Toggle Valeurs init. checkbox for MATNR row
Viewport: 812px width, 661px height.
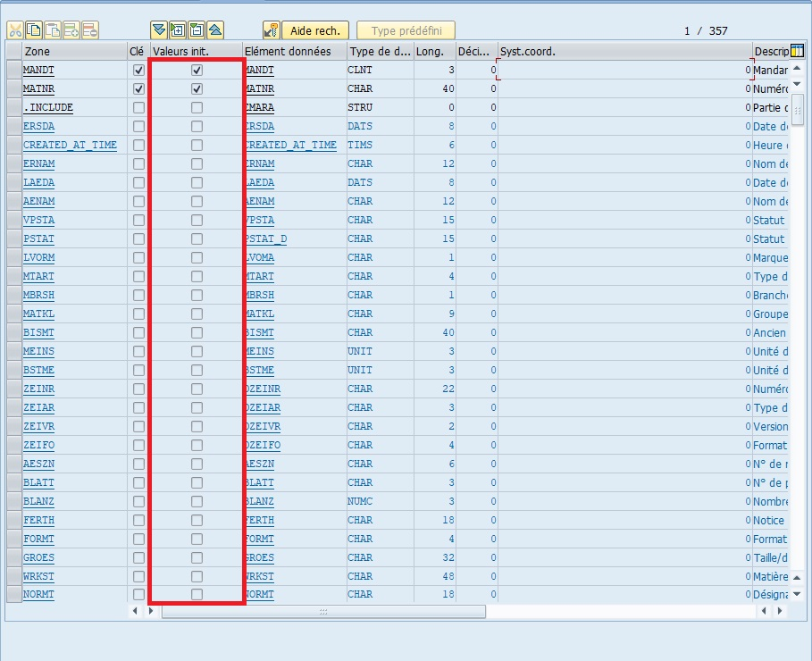[197, 88]
